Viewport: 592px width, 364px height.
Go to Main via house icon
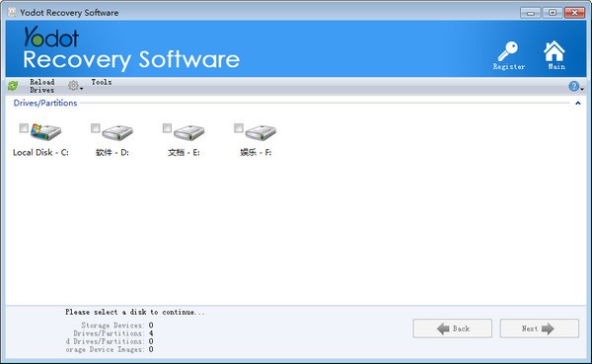pyautogui.click(x=555, y=51)
